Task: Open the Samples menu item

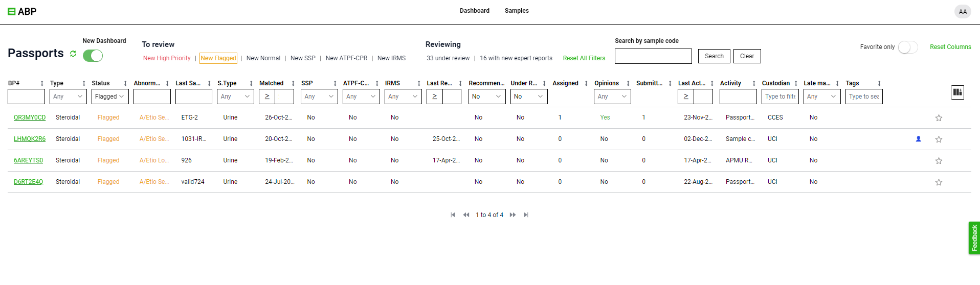Action: tap(517, 11)
